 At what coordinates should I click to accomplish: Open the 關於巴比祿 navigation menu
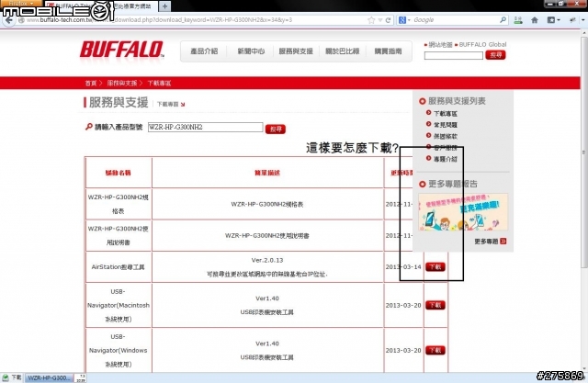[x=343, y=51]
